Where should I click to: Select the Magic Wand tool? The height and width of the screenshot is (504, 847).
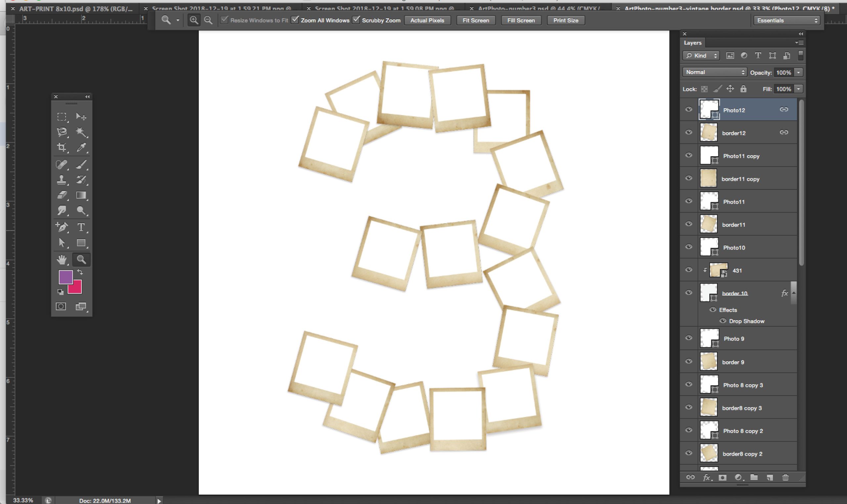pyautogui.click(x=80, y=132)
